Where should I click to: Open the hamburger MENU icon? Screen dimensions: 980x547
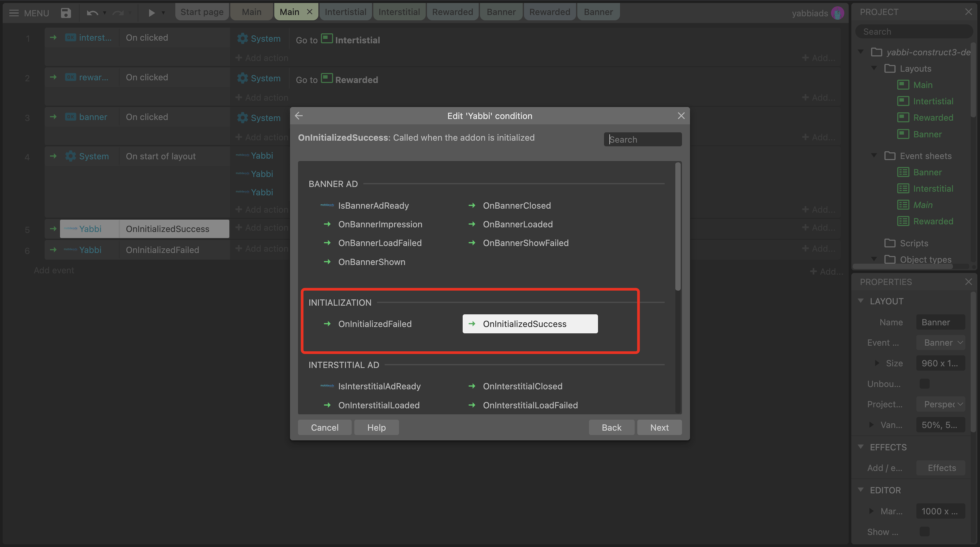coord(14,13)
